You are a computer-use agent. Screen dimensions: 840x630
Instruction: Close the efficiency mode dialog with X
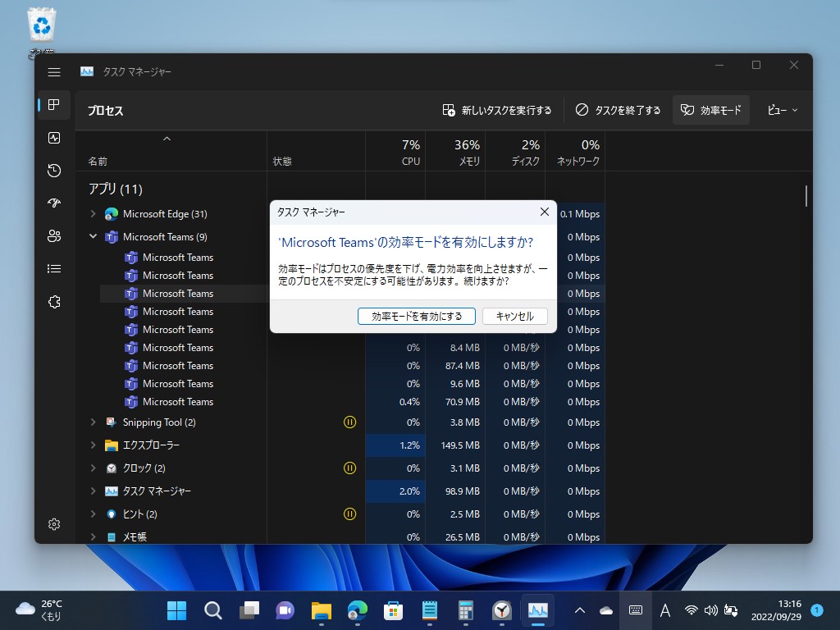point(545,212)
